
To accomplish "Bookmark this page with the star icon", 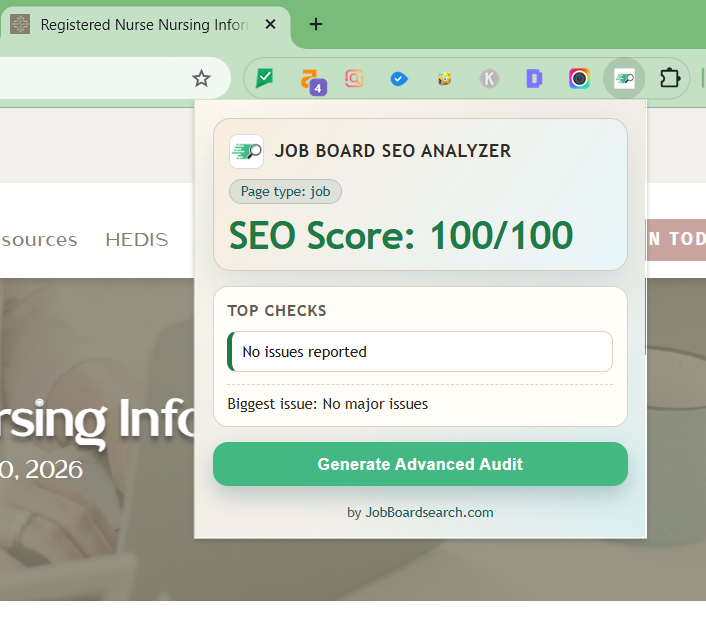I will pos(201,79).
